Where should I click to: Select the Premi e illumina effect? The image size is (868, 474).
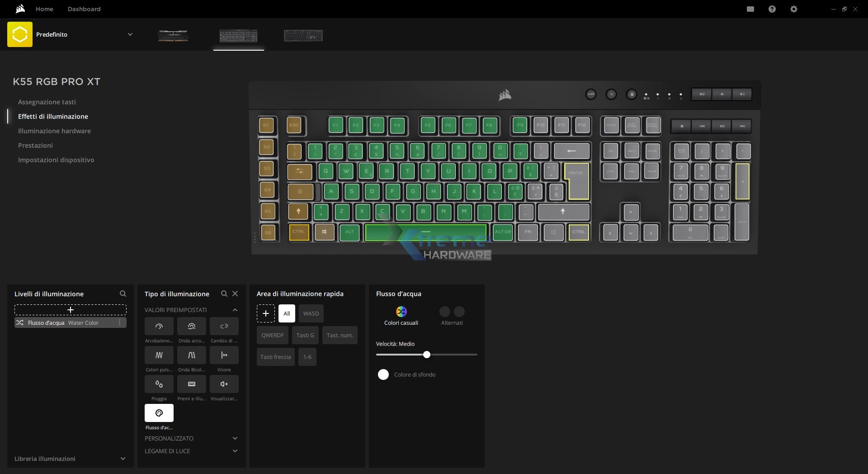tap(191, 384)
